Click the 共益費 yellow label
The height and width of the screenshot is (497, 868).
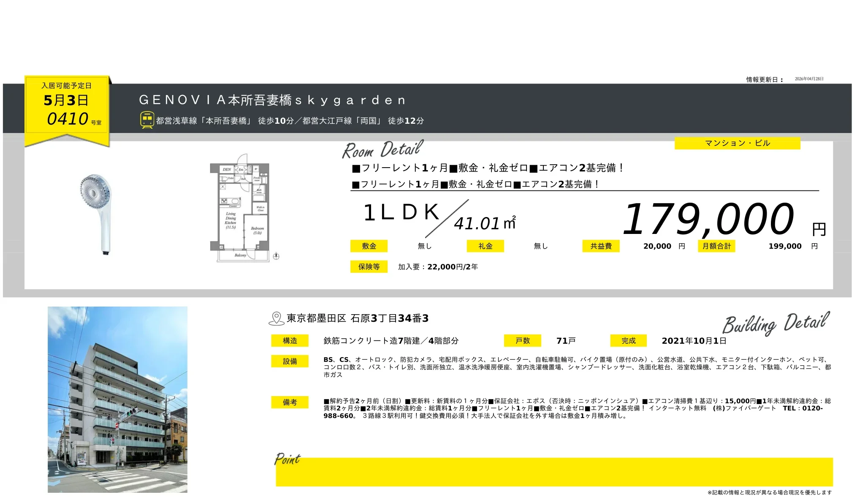(x=601, y=246)
